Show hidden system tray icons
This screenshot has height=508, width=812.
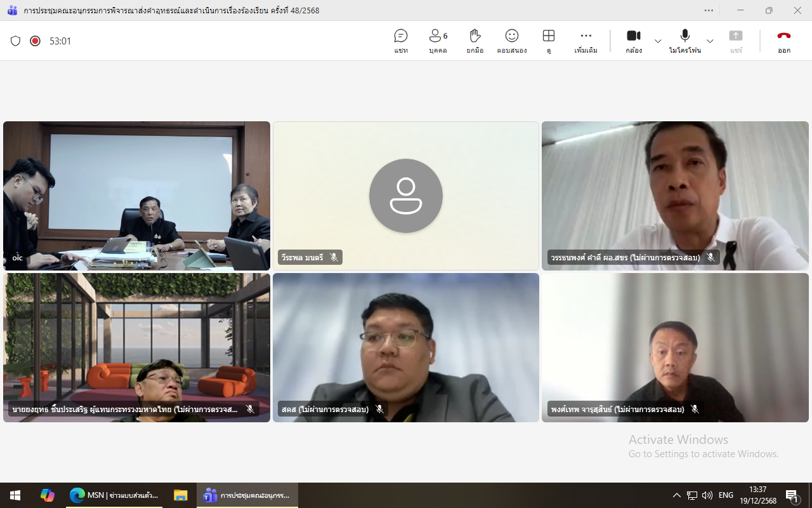pyautogui.click(x=676, y=495)
